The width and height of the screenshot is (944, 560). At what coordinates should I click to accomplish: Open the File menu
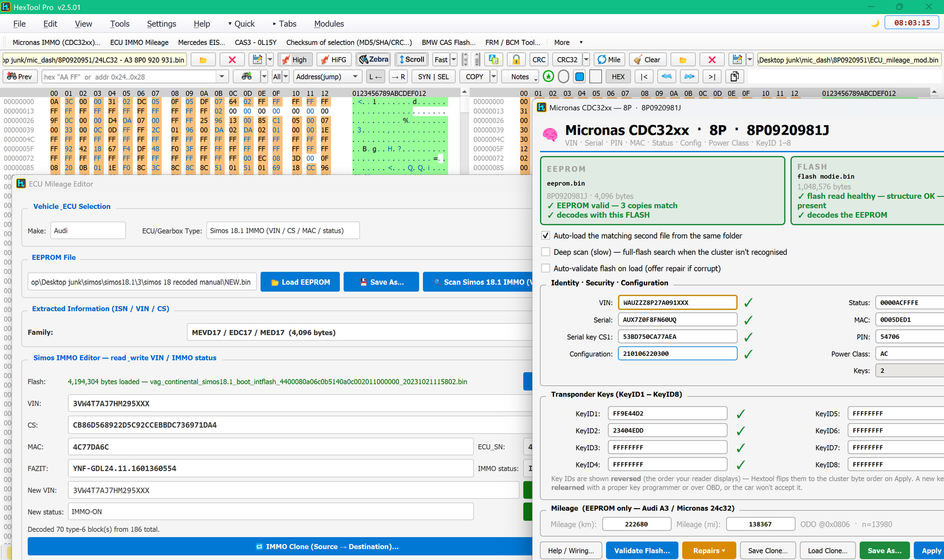pos(19,24)
